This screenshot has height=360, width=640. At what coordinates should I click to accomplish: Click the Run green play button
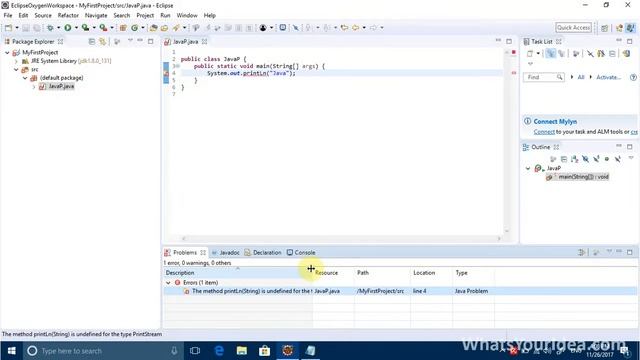pyautogui.click(x=68, y=28)
